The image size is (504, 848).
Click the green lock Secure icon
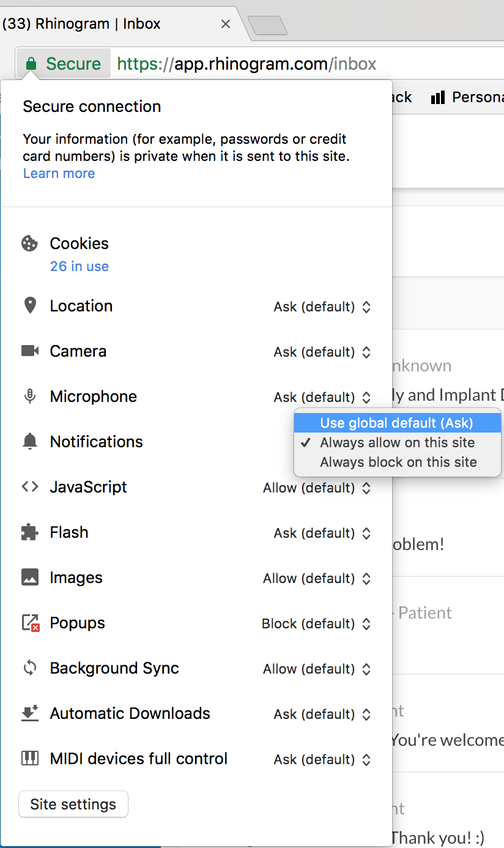(31, 64)
